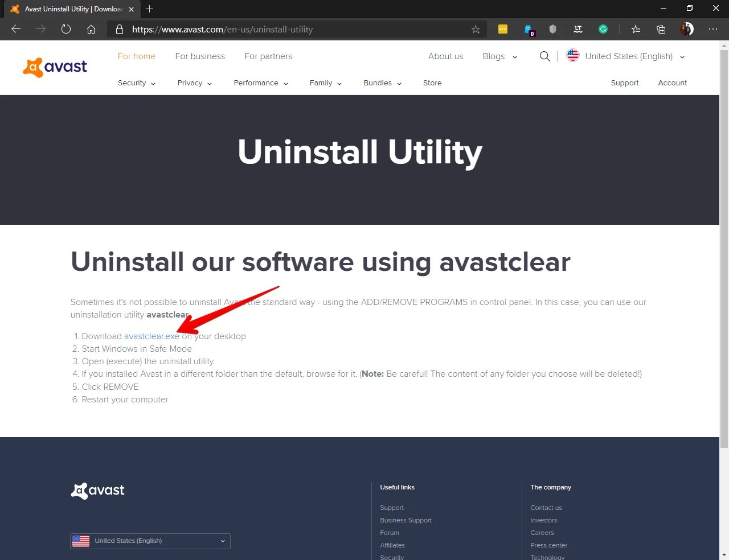The image size is (729, 560).
Task: View site security lock information
Action: point(120,29)
